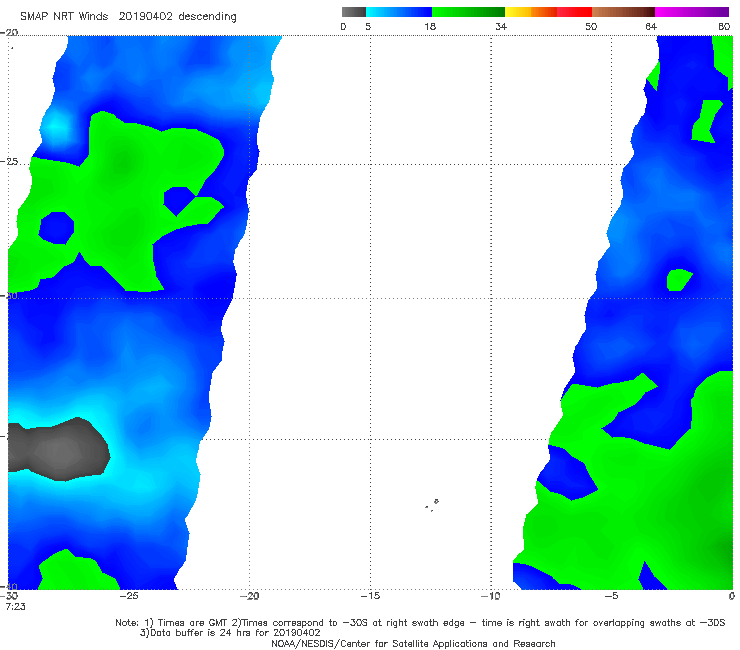
Task: Click the '34' label under the color bar
Action: click(501, 27)
